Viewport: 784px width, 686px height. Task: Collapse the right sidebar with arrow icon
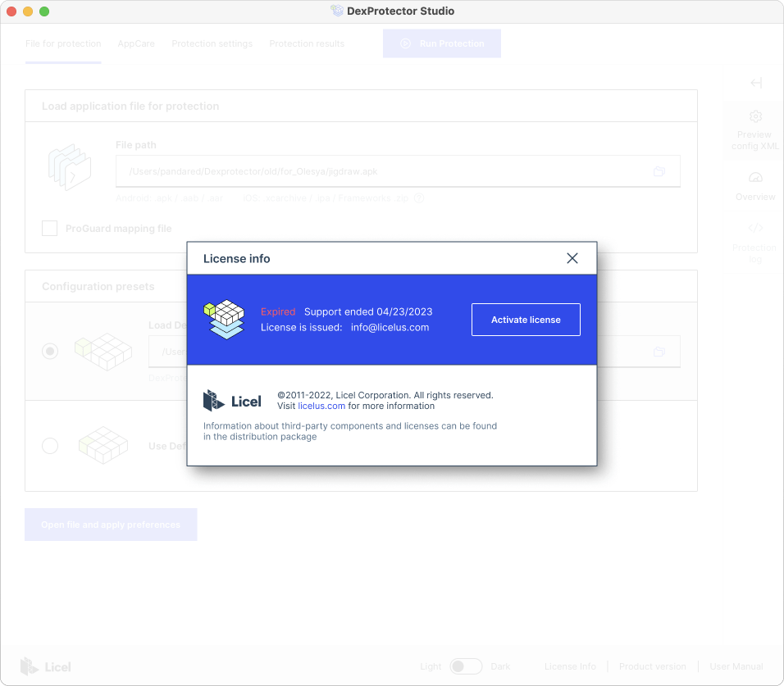tap(756, 83)
